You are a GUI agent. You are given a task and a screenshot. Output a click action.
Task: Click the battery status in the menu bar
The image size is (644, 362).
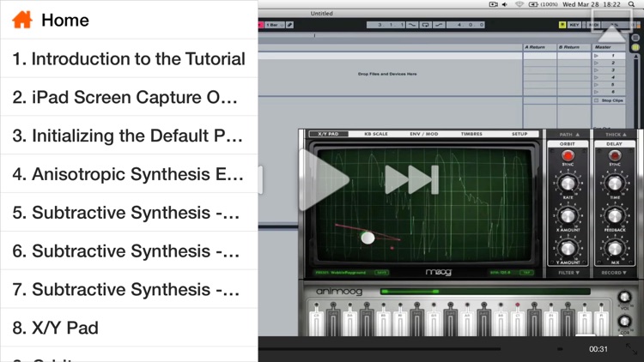point(543,4)
